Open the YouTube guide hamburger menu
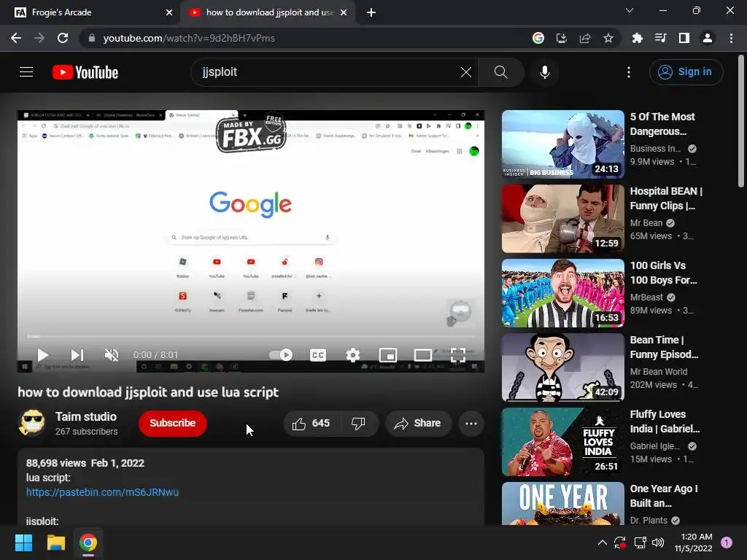747x560 pixels. (x=26, y=72)
